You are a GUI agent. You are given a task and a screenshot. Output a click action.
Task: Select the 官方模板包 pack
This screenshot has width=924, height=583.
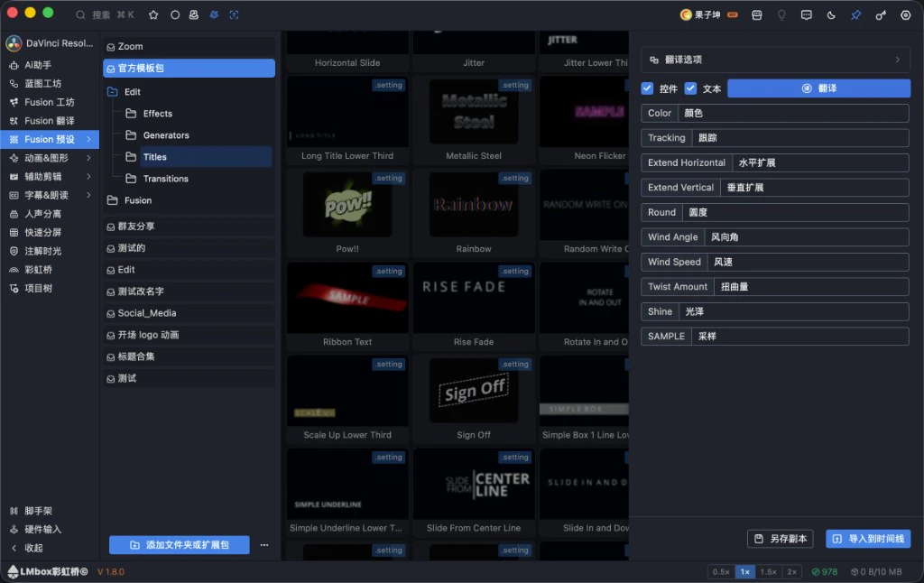point(189,69)
